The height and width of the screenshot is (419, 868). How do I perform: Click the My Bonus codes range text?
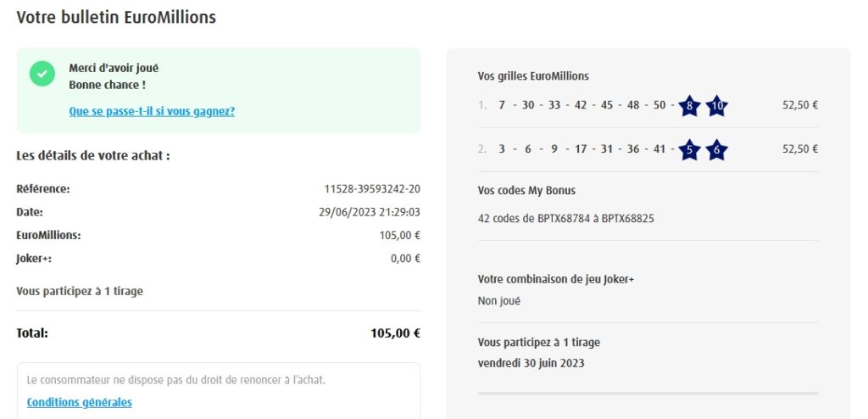coord(565,218)
